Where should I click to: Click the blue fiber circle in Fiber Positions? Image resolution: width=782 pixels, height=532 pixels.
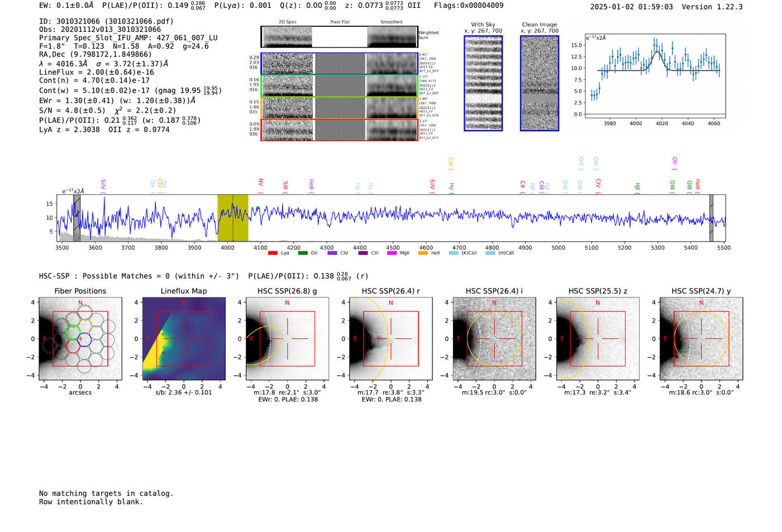coord(84,339)
